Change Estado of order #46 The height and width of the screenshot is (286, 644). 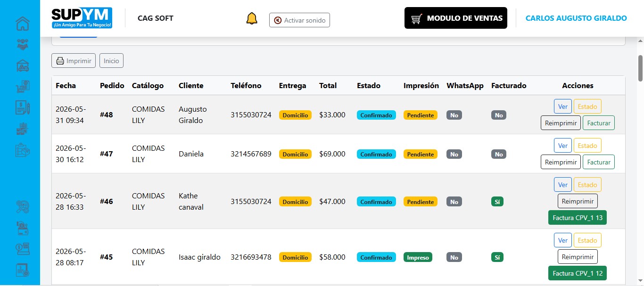coord(587,185)
